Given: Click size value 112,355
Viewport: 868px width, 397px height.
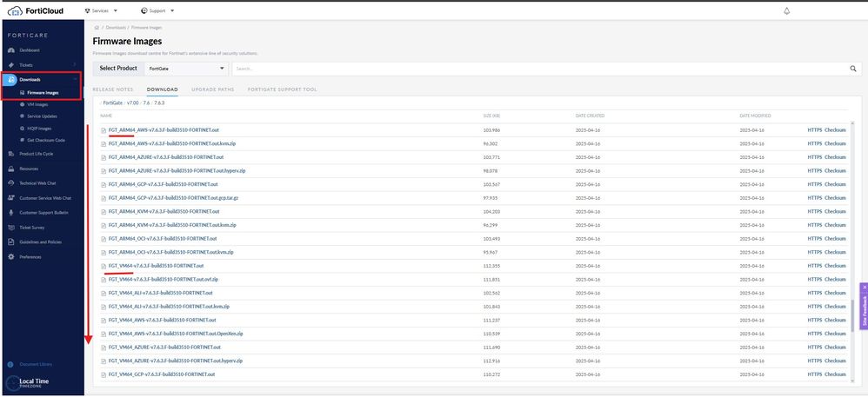Looking at the screenshot, I should (x=491, y=266).
